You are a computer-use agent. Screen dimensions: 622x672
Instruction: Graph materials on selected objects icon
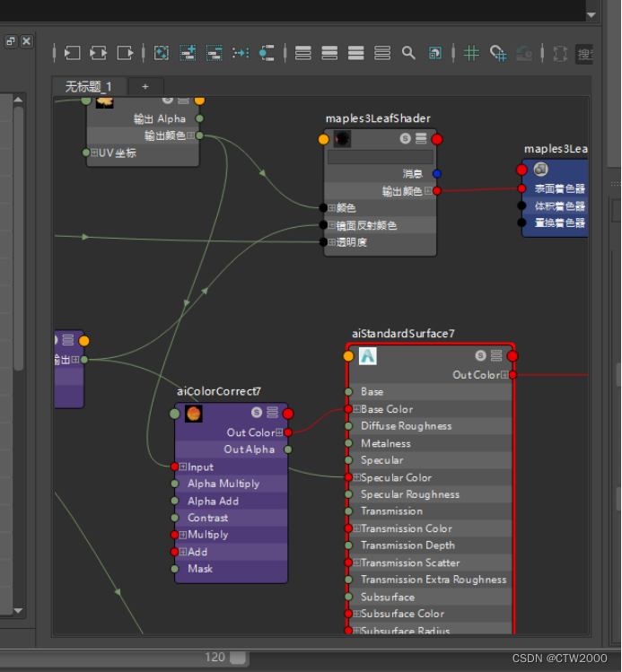coord(267,53)
